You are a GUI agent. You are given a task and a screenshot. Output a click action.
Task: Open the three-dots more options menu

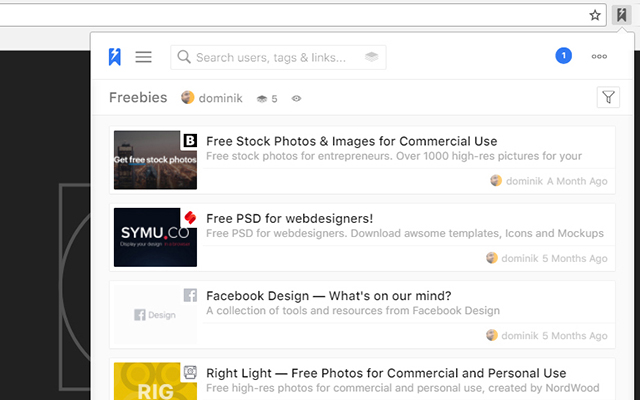point(599,57)
